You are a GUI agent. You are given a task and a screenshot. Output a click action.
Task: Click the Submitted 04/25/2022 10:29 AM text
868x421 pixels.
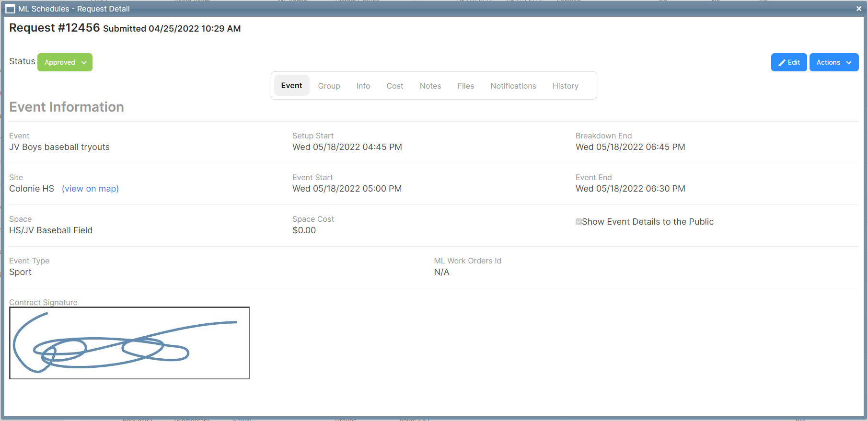point(172,29)
